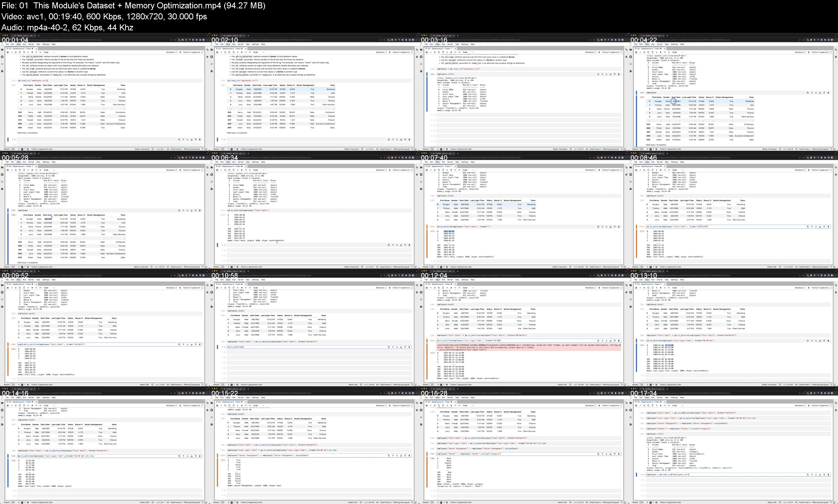This screenshot has width=838, height=504.
Task: Open Code cell-type dropdown in 00:12:04 frame
Action: [468, 288]
